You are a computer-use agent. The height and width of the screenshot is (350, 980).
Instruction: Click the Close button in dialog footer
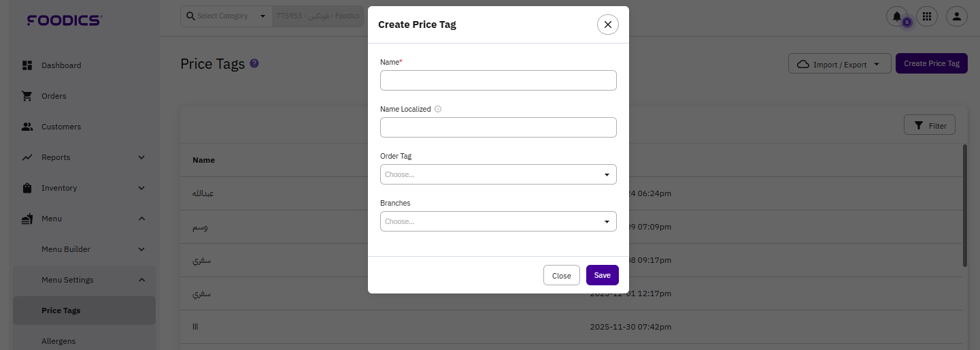tap(561, 275)
